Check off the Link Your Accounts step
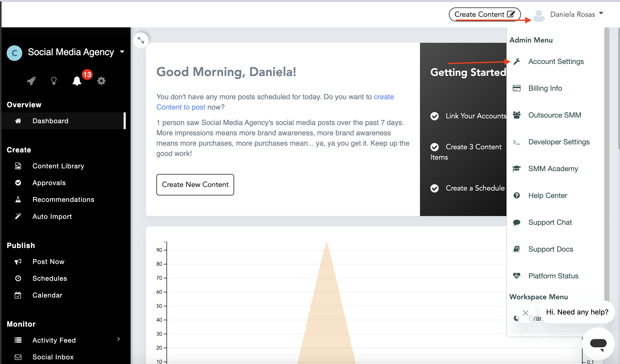 434,116
